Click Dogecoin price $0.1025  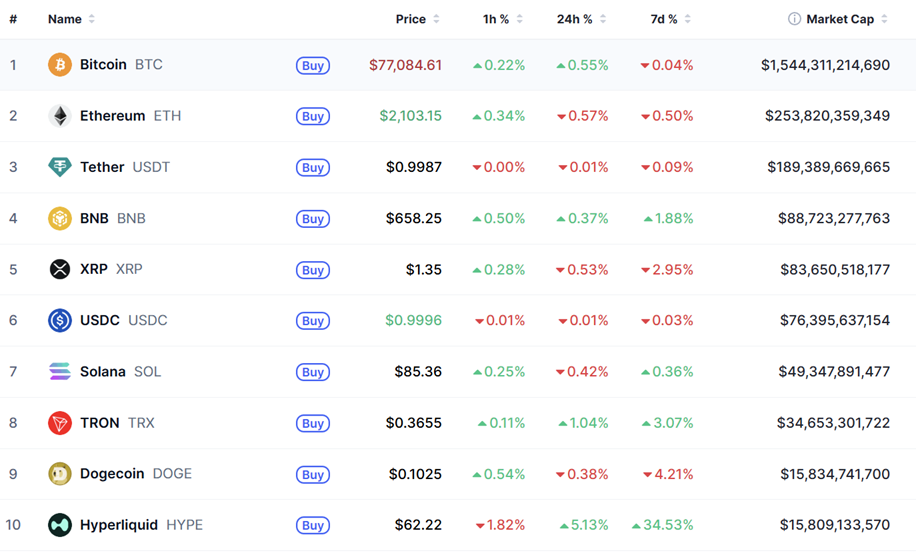point(415,474)
